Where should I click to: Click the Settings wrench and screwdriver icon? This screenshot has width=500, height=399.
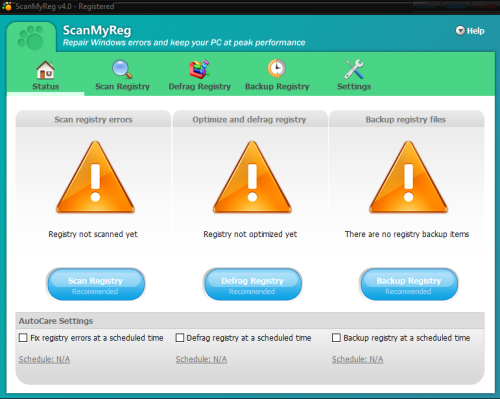pos(354,69)
